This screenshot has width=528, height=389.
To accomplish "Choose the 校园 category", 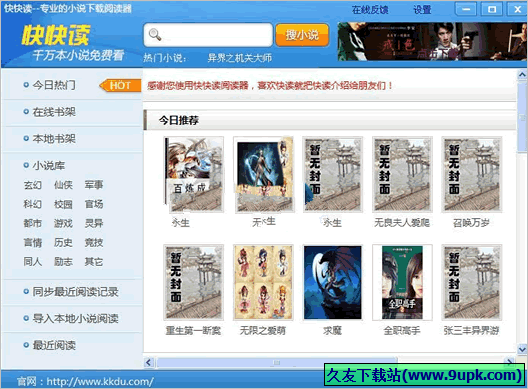I will click(63, 204).
